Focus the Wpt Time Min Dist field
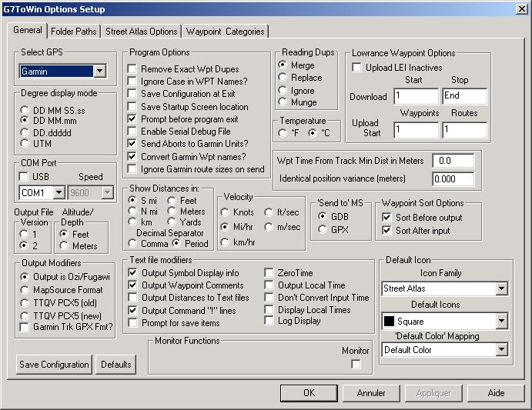The height and width of the screenshot is (410, 532). click(453, 161)
